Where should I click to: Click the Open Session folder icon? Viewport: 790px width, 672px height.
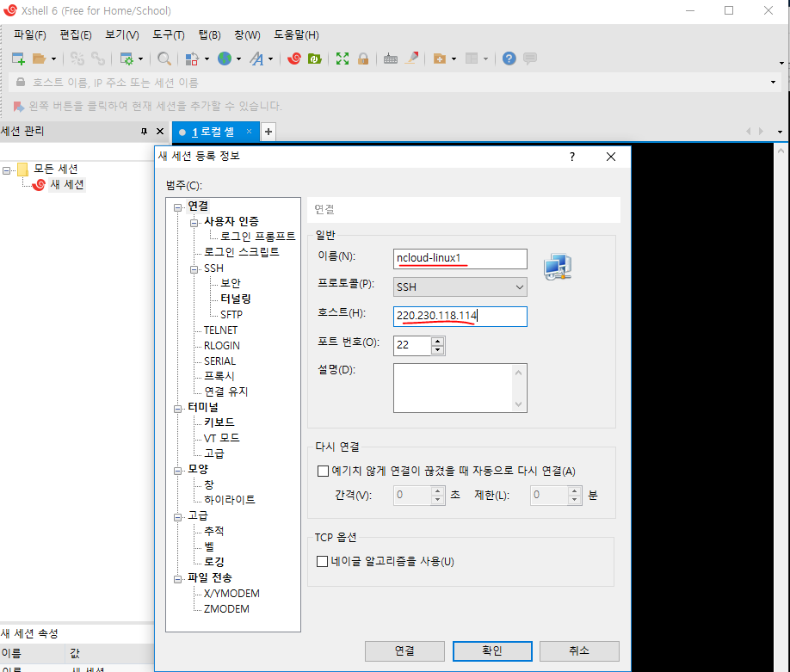pyautogui.click(x=40, y=59)
